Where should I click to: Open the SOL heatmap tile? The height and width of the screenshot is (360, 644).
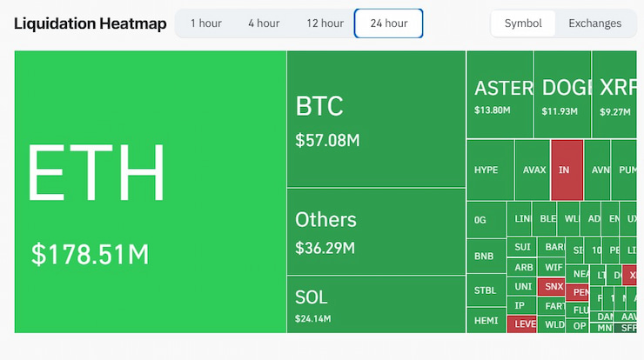376,304
